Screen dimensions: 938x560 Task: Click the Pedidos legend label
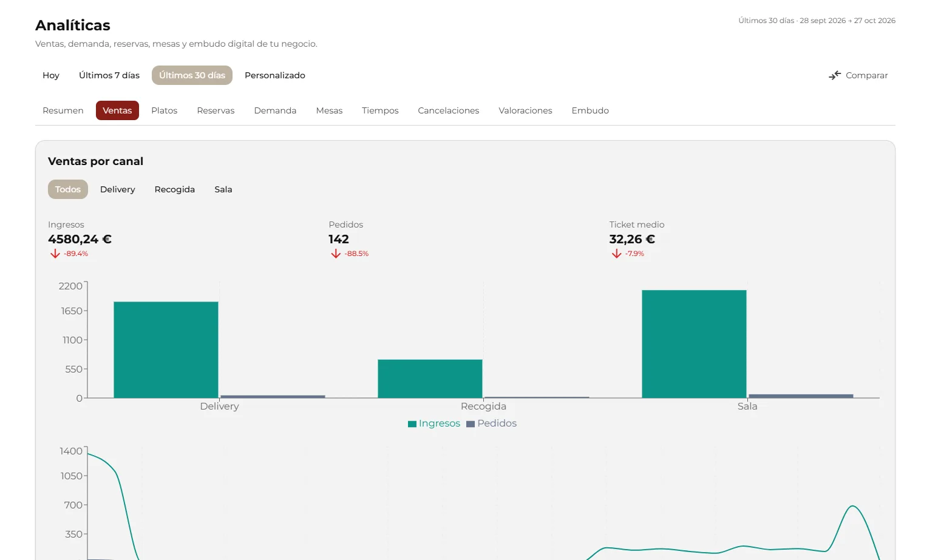pyautogui.click(x=497, y=423)
